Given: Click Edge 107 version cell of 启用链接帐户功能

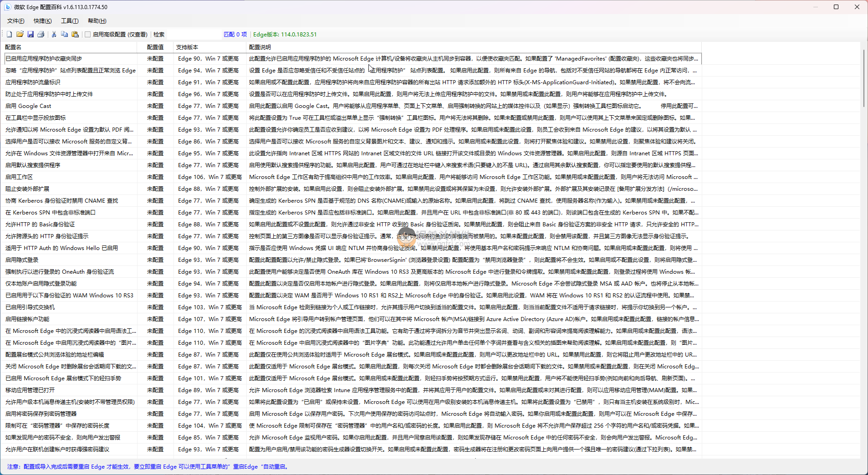Looking at the screenshot, I should point(209,319).
